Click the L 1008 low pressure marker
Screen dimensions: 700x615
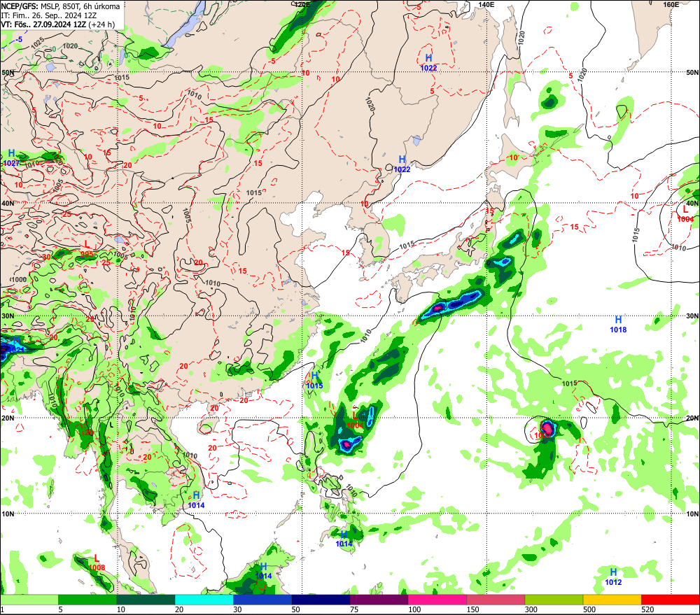pos(97,563)
